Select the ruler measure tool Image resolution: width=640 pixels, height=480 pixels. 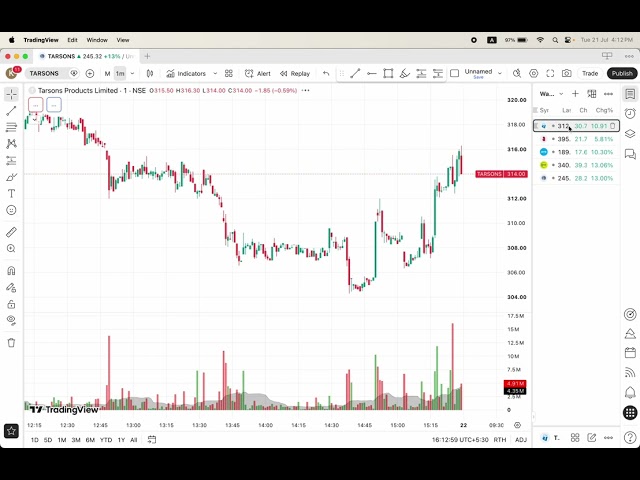(11, 232)
